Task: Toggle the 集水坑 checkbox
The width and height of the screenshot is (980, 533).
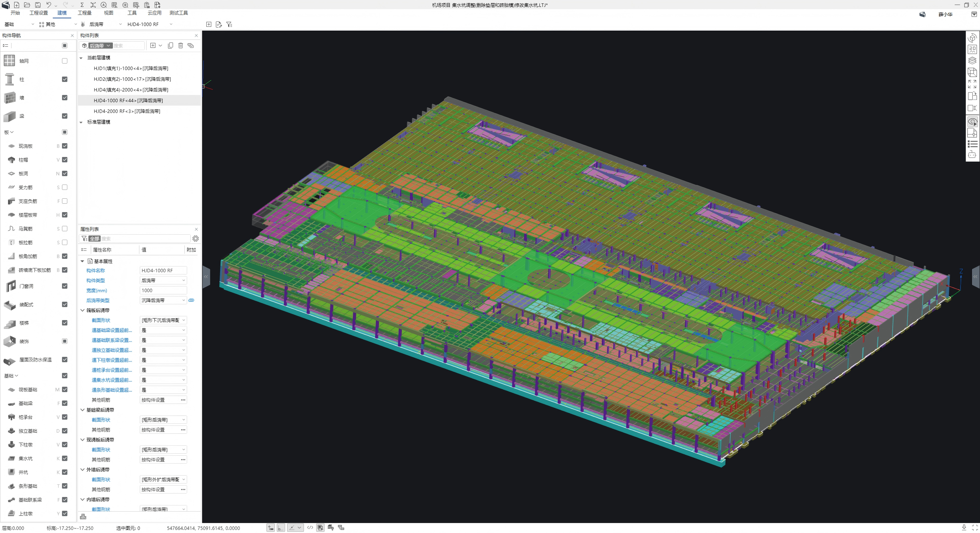Action: point(65,458)
